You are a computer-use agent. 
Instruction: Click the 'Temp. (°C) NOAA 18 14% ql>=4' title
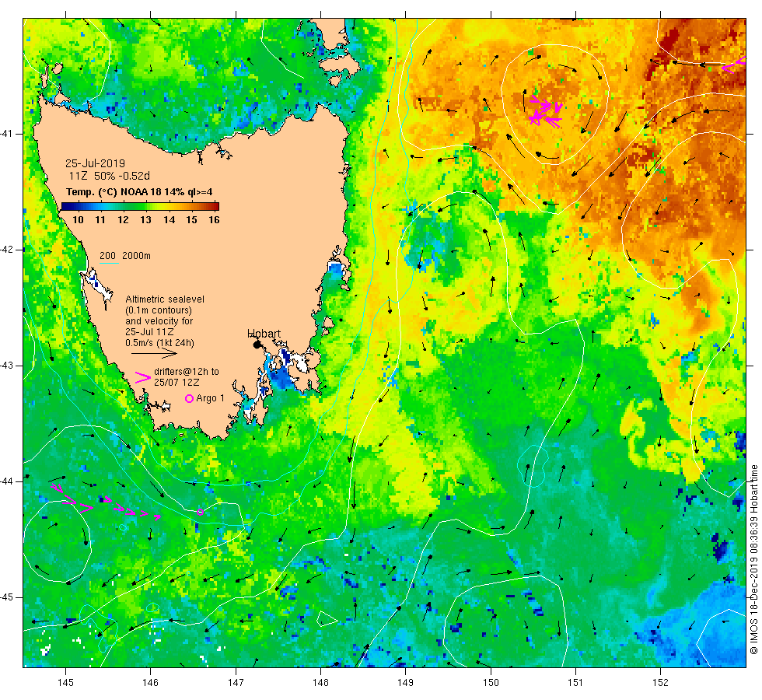point(139,192)
